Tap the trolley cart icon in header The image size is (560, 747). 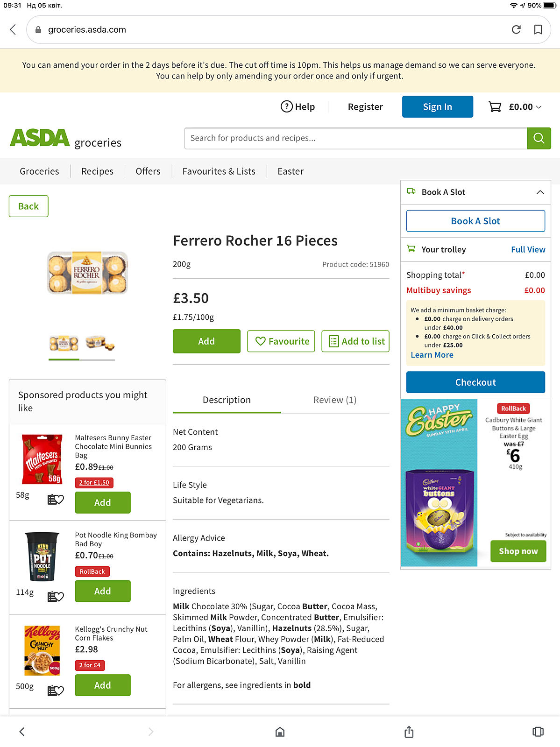tap(495, 107)
